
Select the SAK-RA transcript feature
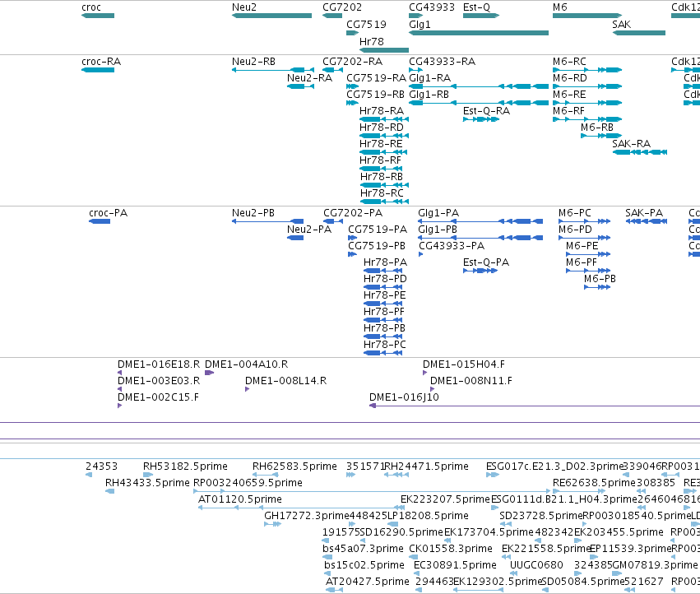(x=640, y=152)
